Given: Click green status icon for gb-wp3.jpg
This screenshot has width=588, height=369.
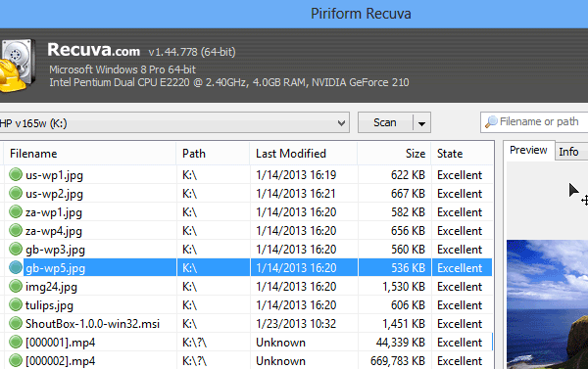Looking at the screenshot, I should (16, 249).
